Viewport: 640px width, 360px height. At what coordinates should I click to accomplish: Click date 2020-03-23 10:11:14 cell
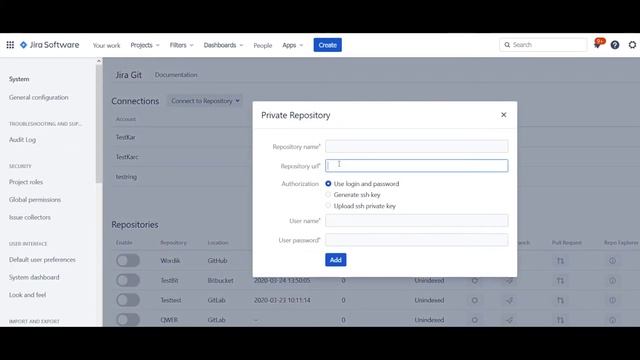pos(282,300)
